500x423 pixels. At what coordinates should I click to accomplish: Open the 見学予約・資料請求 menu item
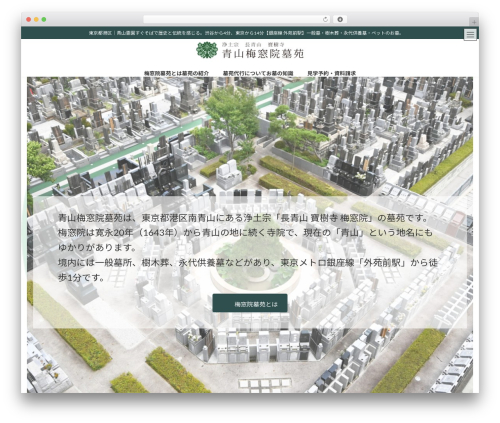[x=331, y=73]
